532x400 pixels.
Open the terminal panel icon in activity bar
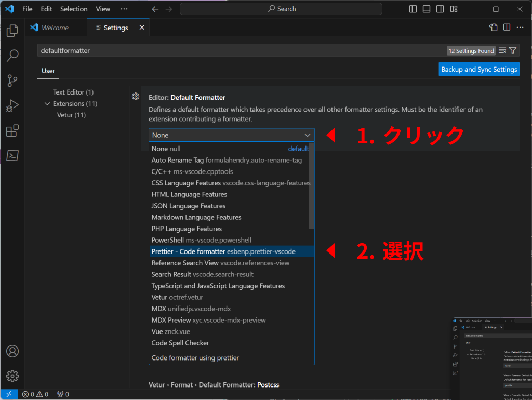[x=12, y=156]
